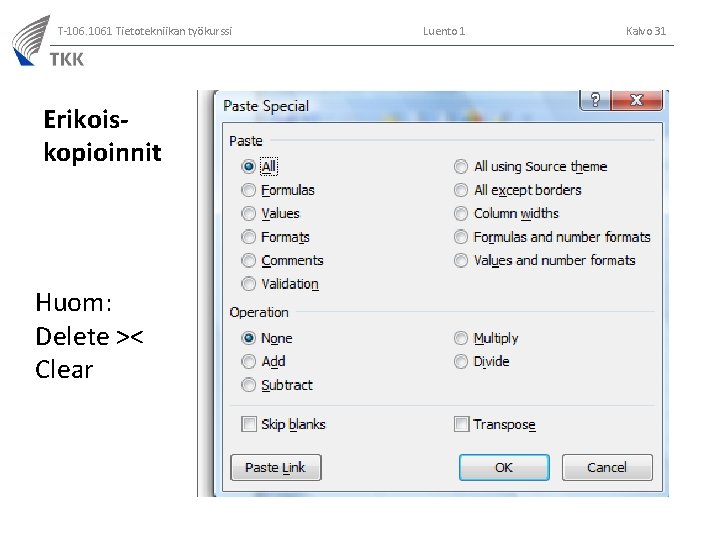Choose All except borders option
Screen dimensions: 720x540
[461, 190]
